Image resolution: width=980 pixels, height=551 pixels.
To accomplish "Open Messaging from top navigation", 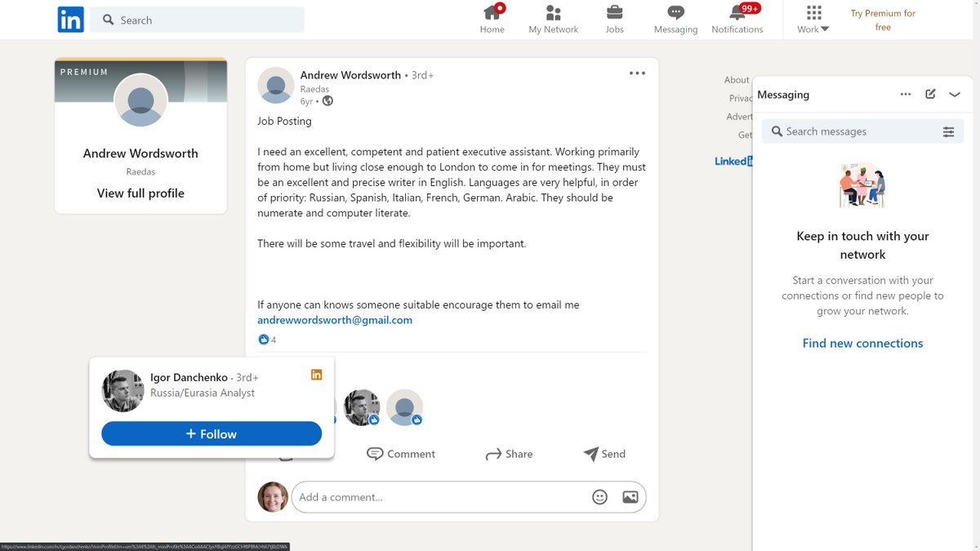I will click(675, 20).
